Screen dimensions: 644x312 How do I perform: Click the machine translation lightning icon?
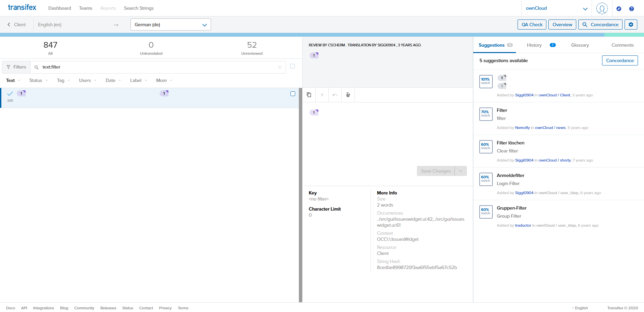(x=322, y=95)
